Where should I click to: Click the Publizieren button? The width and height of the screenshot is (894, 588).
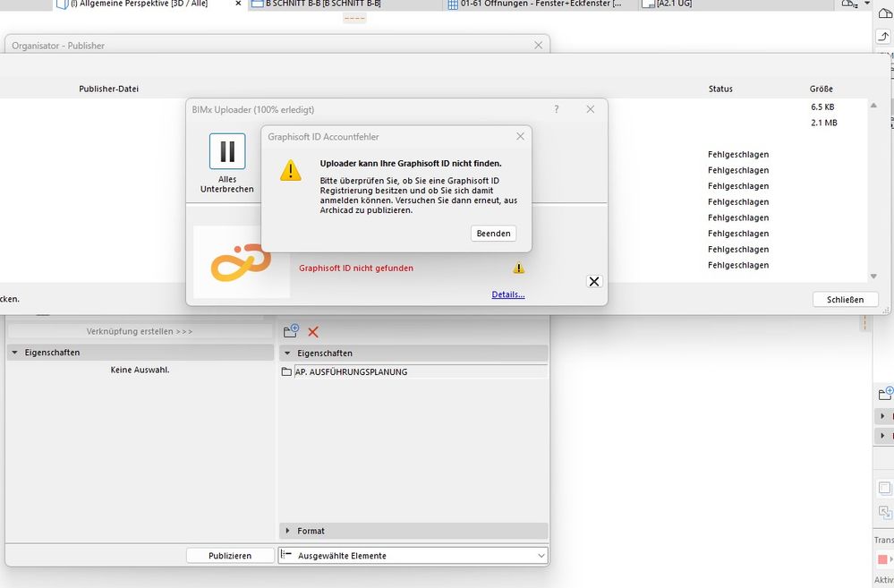point(230,556)
